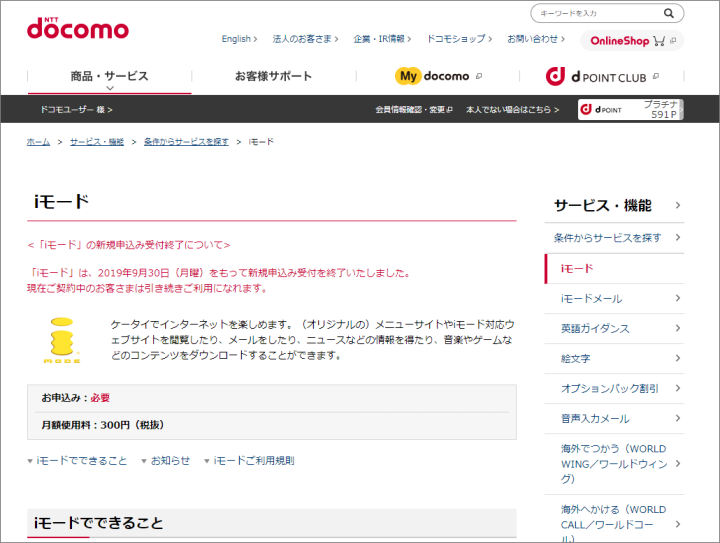Viewport: 720px width, 543px height.
Task: Click the dPOINT platinum points badge
Action: pyautogui.click(x=630, y=109)
